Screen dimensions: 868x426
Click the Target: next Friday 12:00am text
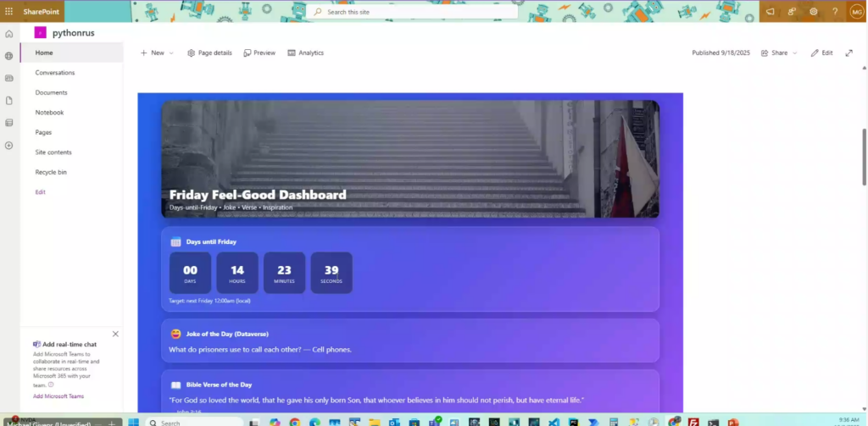tap(210, 301)
